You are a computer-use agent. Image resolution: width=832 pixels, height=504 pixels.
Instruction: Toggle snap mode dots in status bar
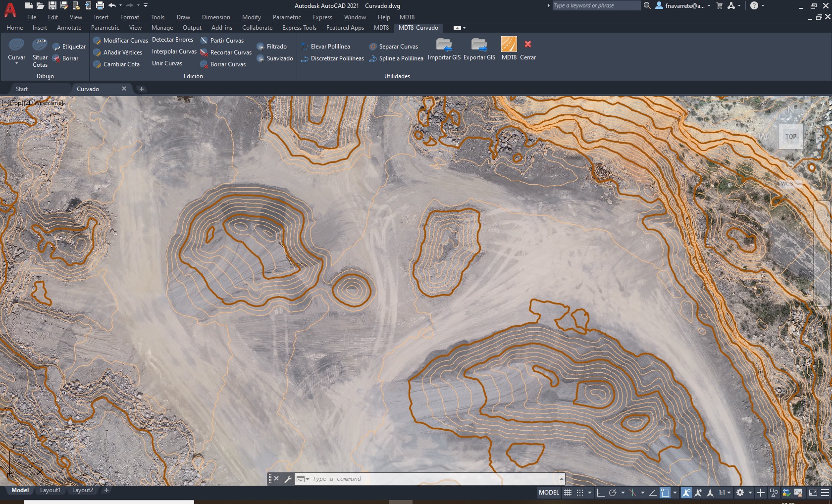click(580, 493)
